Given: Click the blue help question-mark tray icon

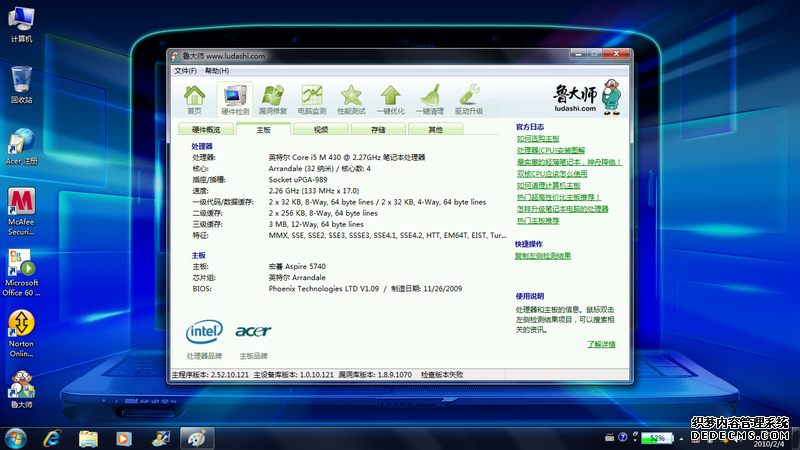Looking at the screenshot, I should click(x=622, y=437).
